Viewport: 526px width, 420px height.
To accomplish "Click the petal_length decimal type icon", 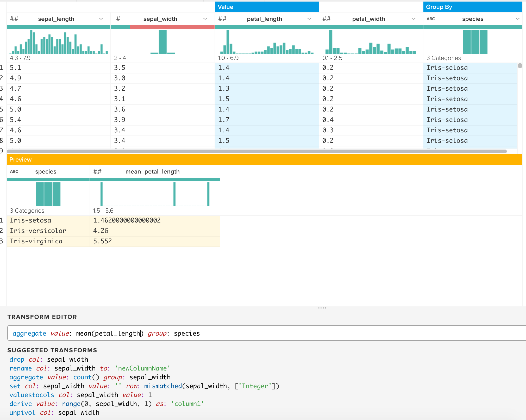I will coord(222,19).
